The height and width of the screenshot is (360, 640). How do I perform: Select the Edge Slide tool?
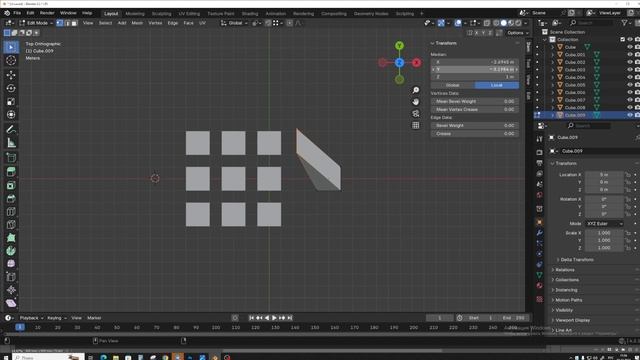point(11,277)
